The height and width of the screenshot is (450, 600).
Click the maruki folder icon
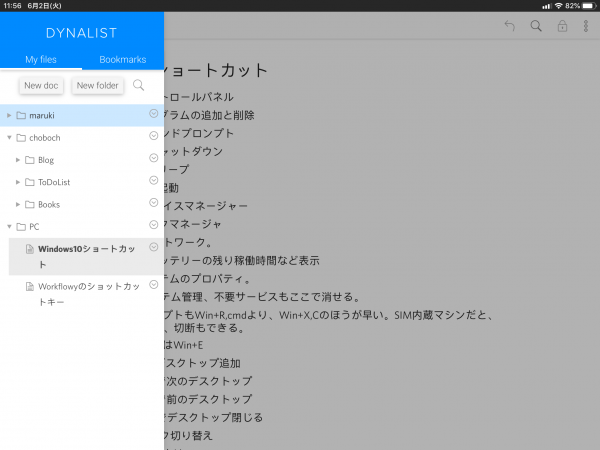pos(21,116)
